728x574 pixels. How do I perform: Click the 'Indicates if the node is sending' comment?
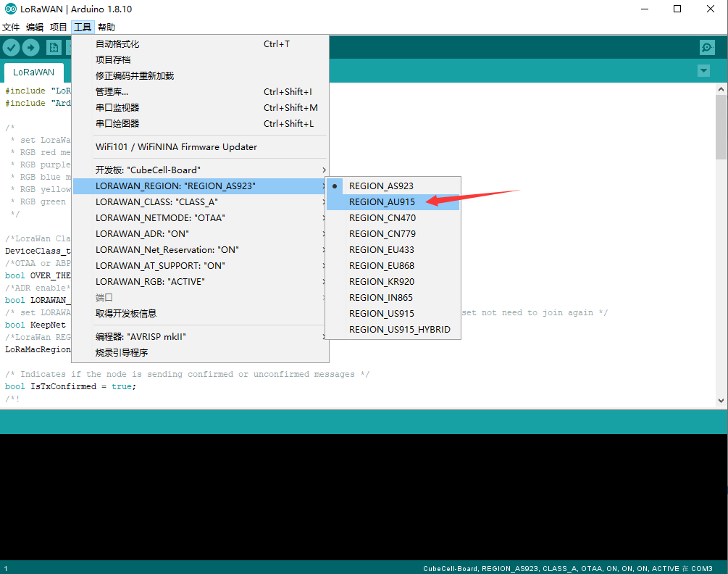[187, 374]
